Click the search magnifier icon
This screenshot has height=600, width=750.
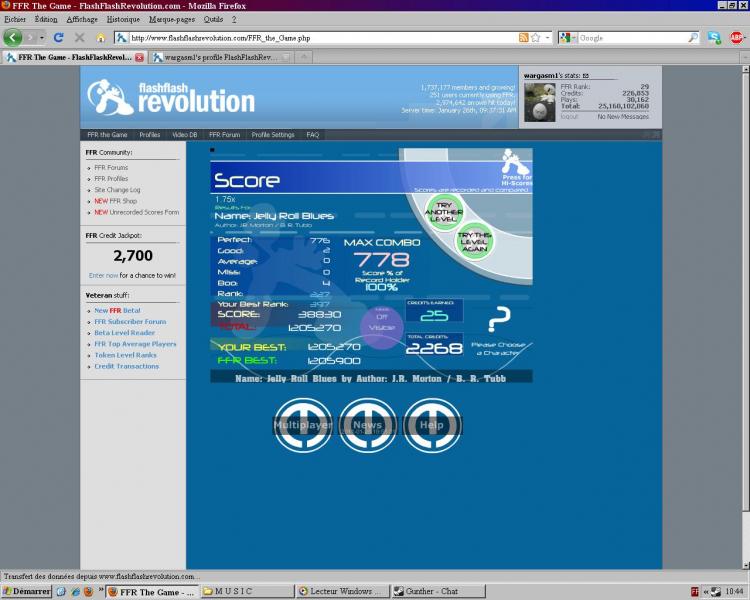(693, 38)
